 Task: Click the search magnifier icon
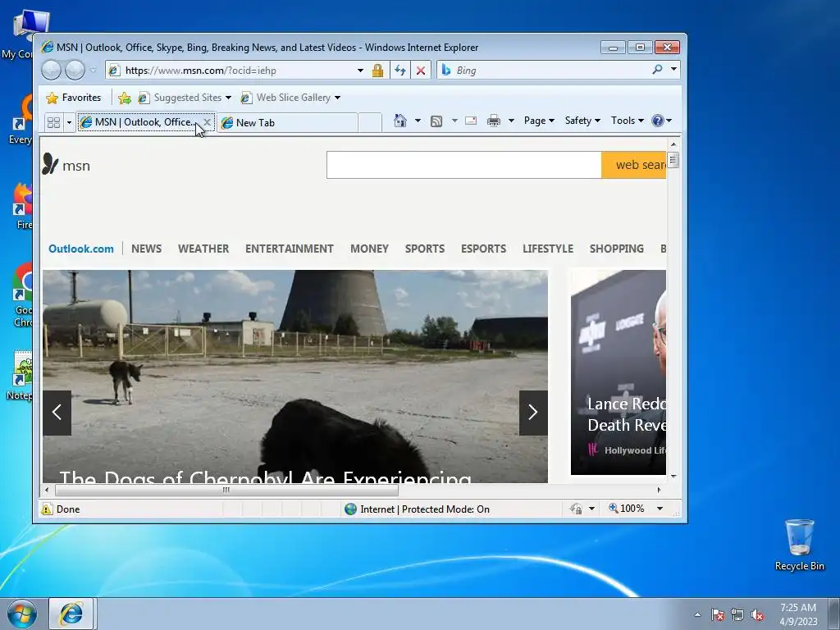[657, 70]
